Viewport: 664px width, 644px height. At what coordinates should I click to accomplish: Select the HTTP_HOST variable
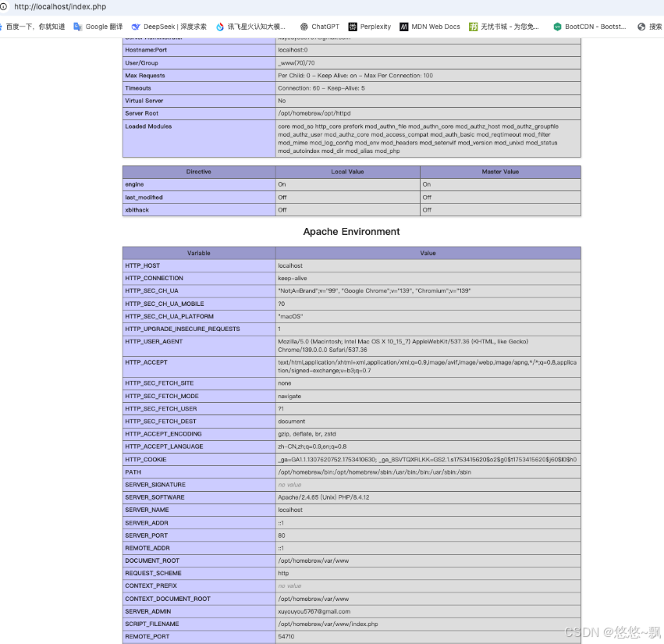[x=142, y=265]
